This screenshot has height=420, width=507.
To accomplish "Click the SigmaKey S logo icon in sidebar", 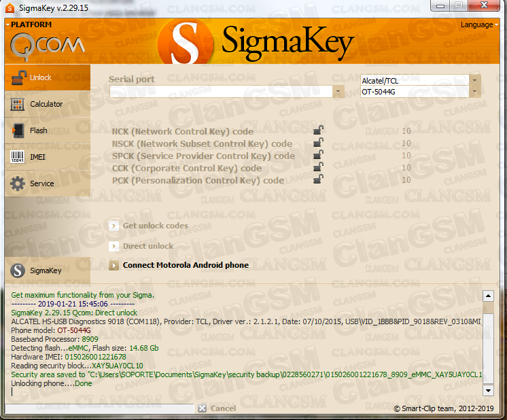I will pos(18,270).
